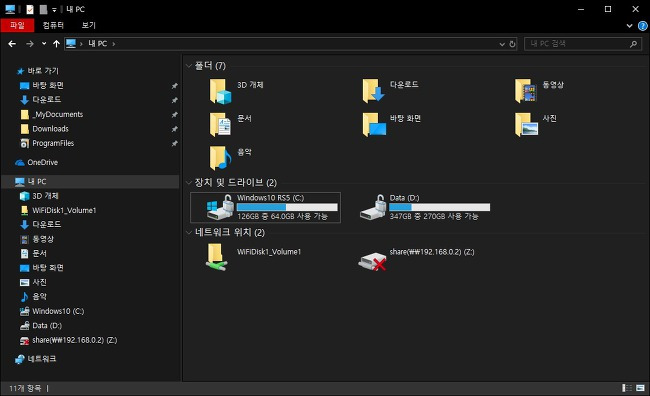Select WiFiDisk1_Volume1 network folder icon
The height and width of the screenshot is (396, 650).
pos(216,257)
